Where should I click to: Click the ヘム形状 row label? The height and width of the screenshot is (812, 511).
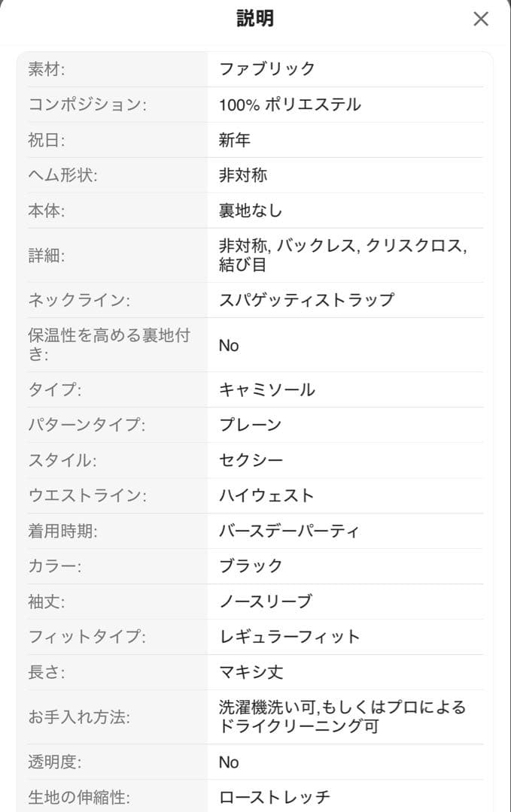click(63, 175)
